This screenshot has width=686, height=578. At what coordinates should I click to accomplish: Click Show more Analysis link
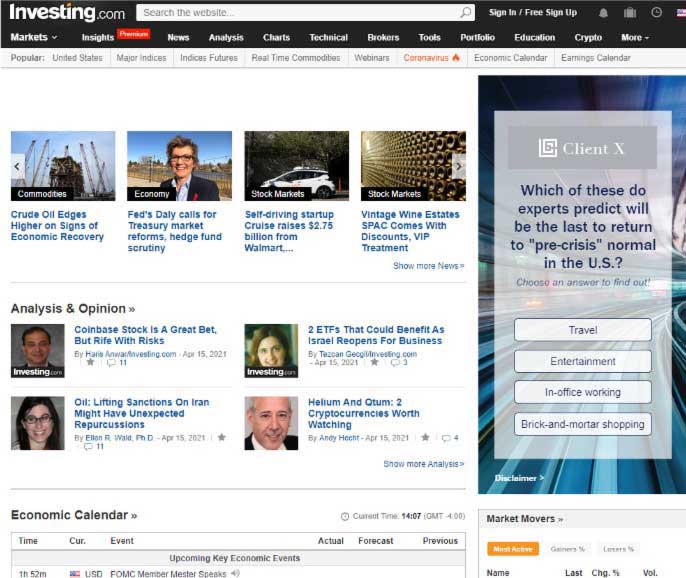click(424, 464)
